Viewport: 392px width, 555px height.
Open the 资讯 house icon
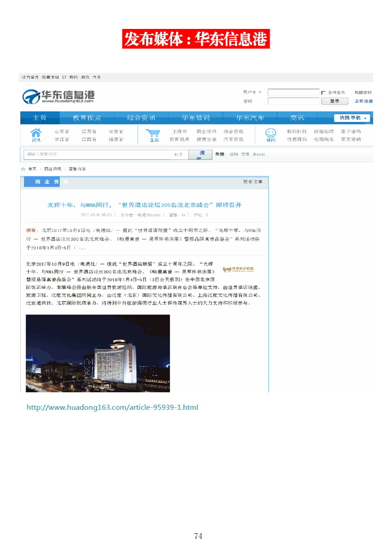tap(36, 135)
